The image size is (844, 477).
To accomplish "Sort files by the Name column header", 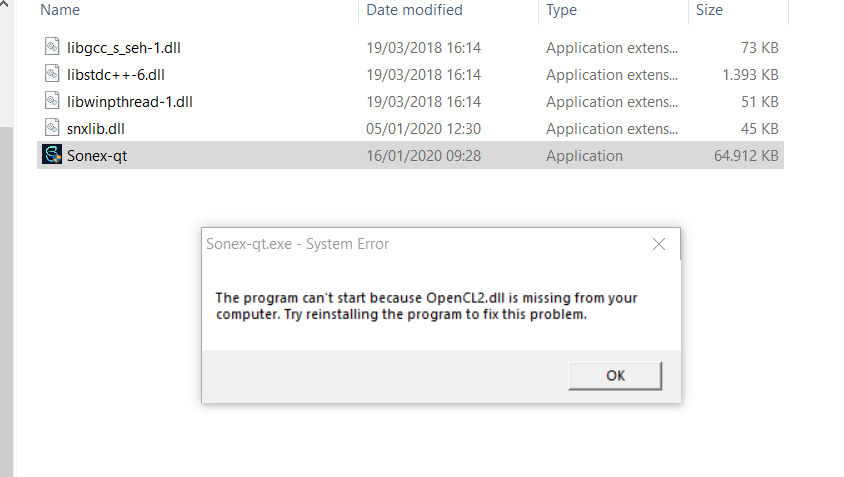I will pos(60,10).
